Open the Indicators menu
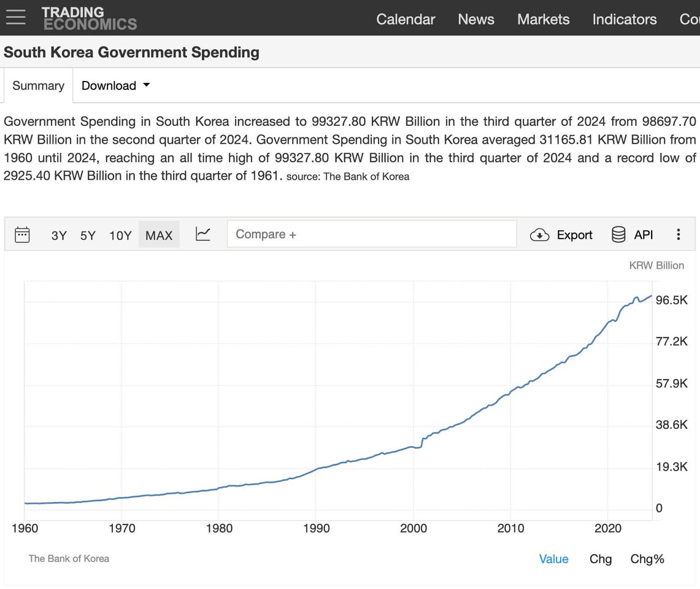The height and width of the screenshot is (589, 700). (624, 19)
